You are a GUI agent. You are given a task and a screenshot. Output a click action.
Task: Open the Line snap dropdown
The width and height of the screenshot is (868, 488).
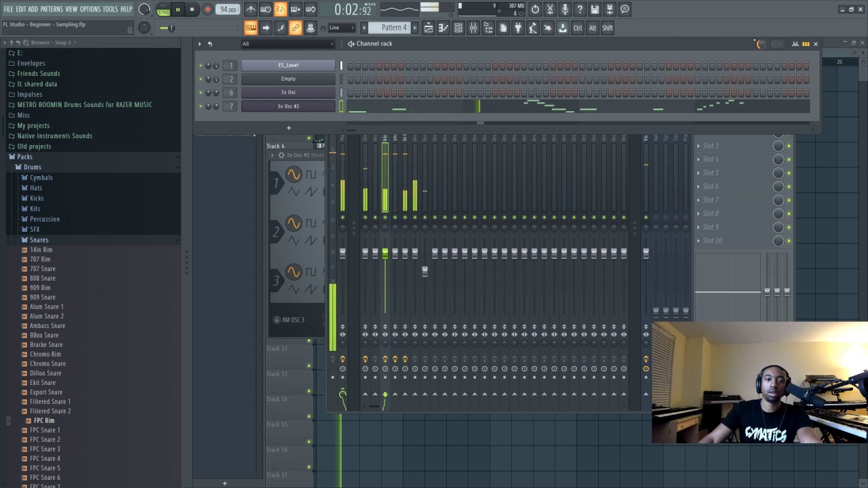(341, 28)
